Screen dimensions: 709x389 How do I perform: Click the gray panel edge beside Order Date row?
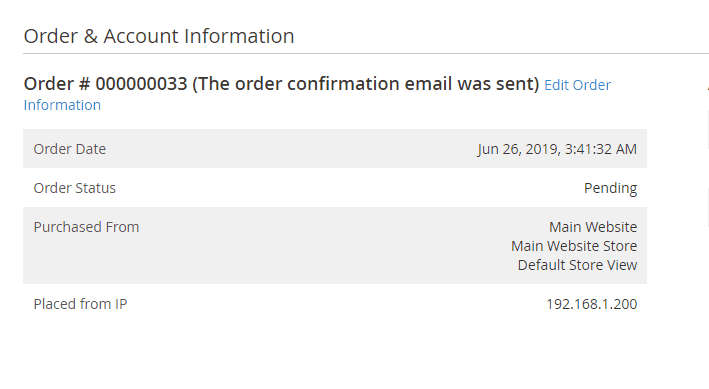pos(708,129)
